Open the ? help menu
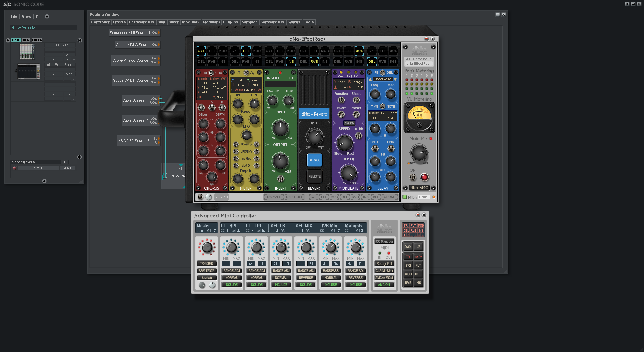 coord(38,16)
